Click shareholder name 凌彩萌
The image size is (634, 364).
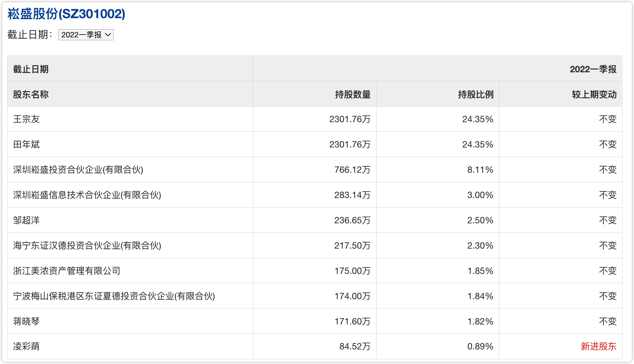point(26,347)
